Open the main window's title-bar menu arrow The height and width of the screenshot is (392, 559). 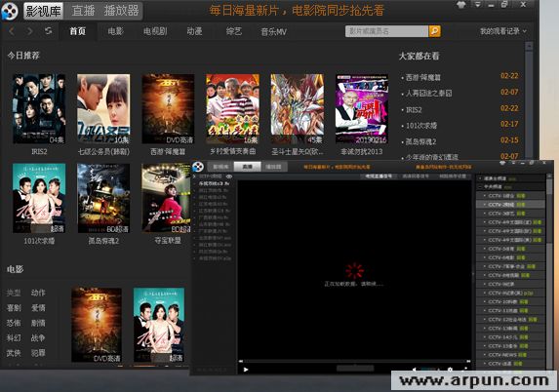tap(477, 5)
